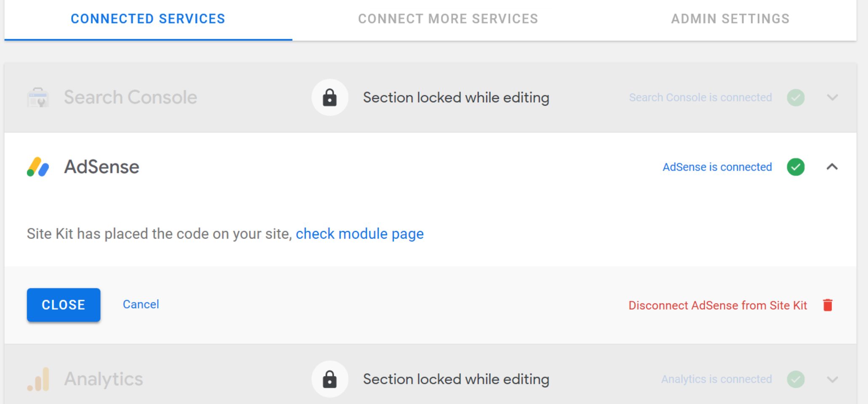Click the green check beside AdSense
Screen dimensions: 868x404
tap(796, 167)
